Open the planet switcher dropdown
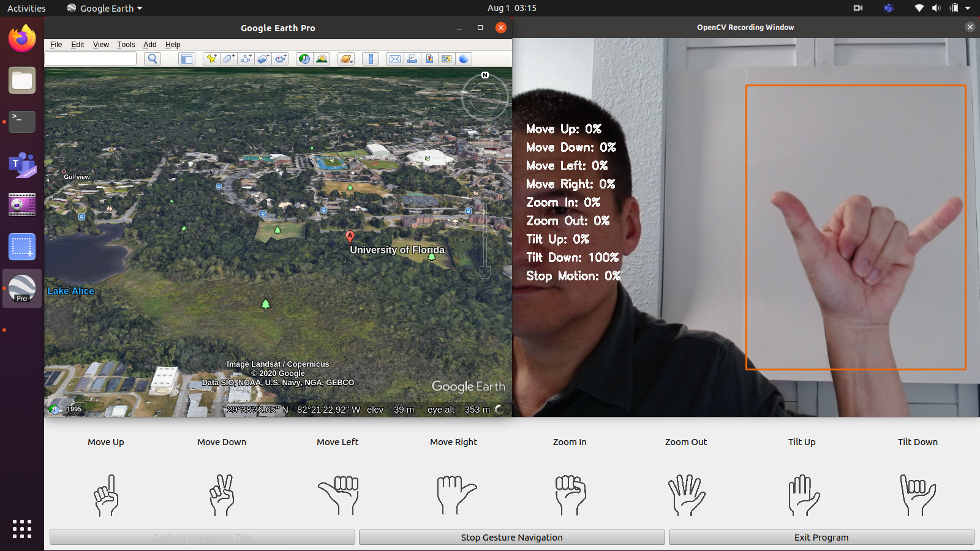This screenshot has width=980, height=551. click(346, 59)
